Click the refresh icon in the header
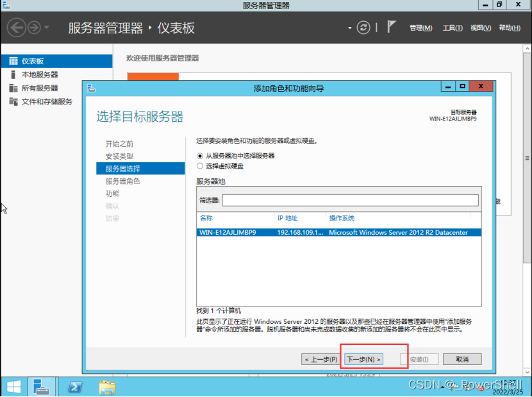 point(363,28)
